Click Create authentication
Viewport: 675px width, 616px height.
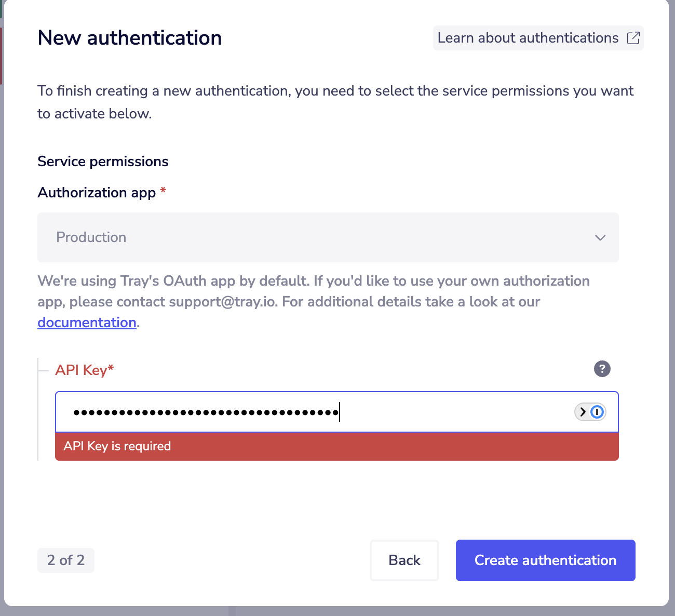pyautogui.click(x=545, y=560)
